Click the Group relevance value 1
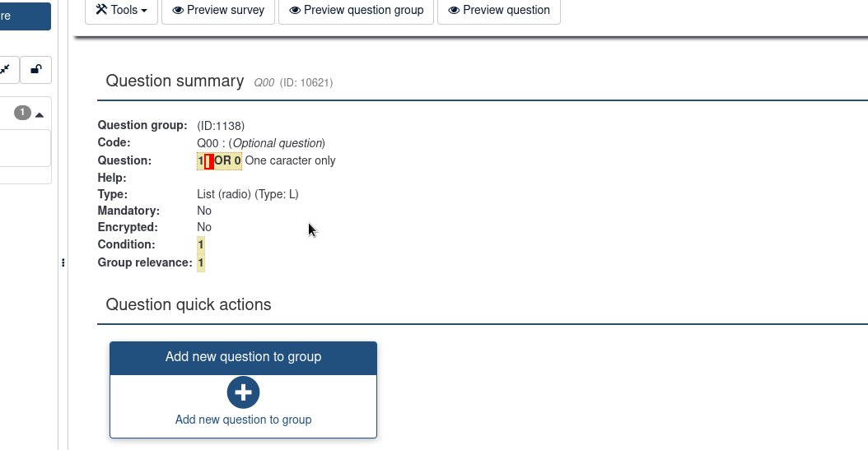 click(x=200, y=262)
